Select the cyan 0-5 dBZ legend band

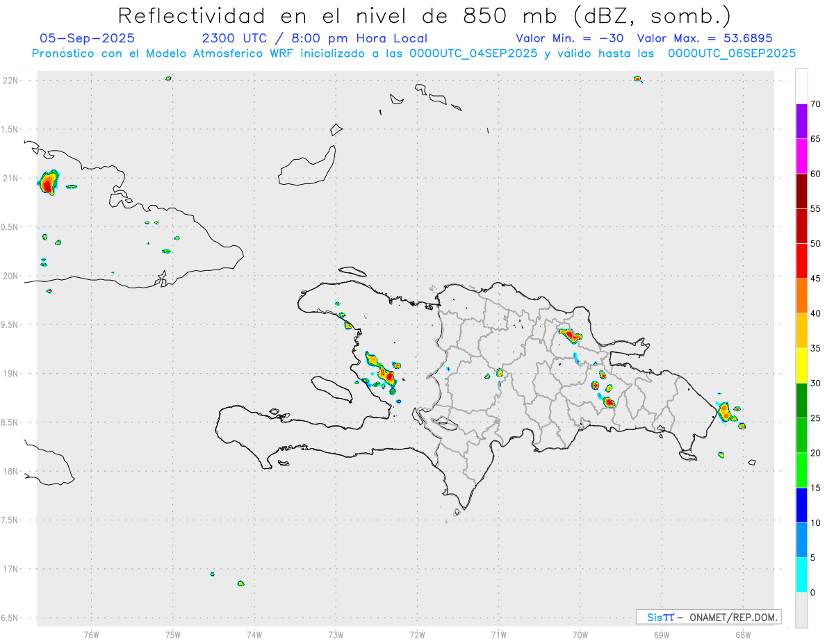pos(801,575)
